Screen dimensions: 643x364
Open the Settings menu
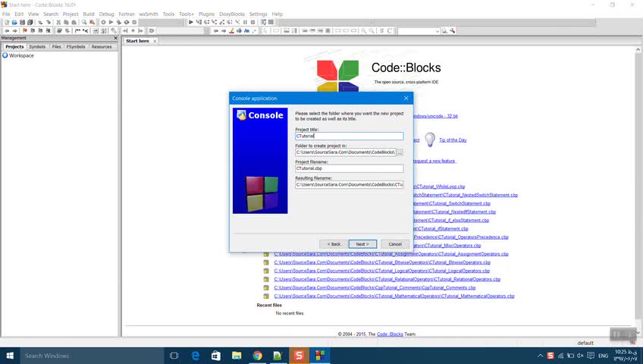[x=258, y=14]
